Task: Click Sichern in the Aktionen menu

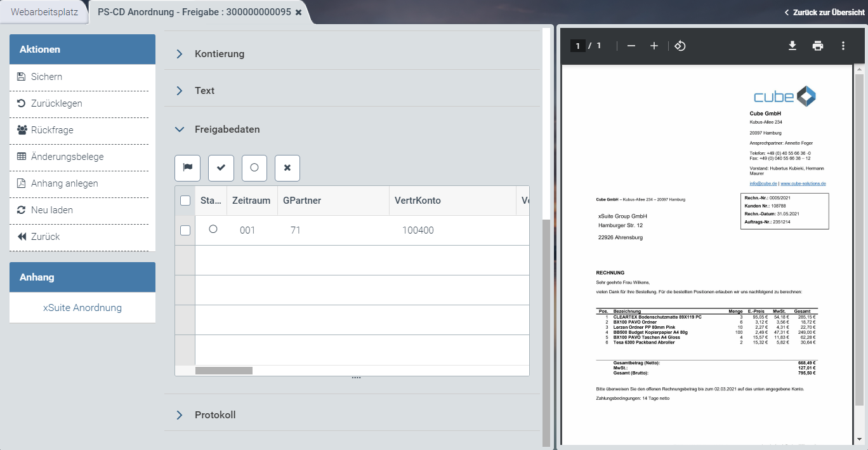Action: 46,77
